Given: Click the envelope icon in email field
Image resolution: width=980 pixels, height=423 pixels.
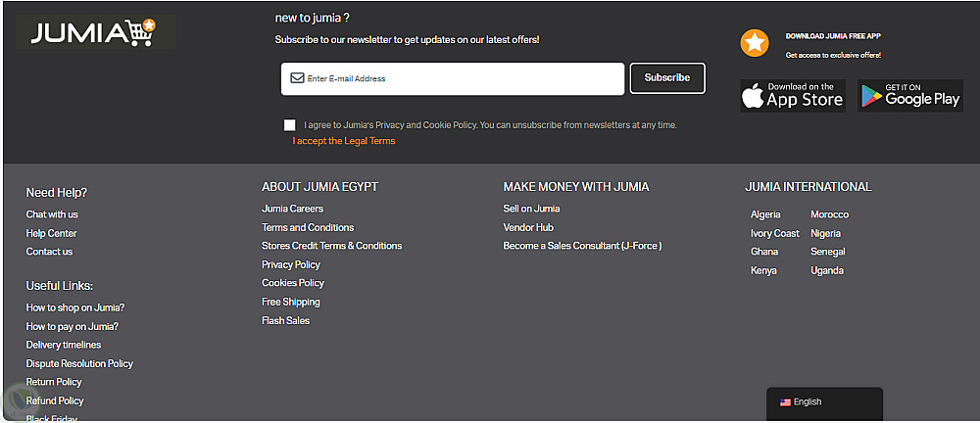Looking at the screenshot, I should pos(297,78).
